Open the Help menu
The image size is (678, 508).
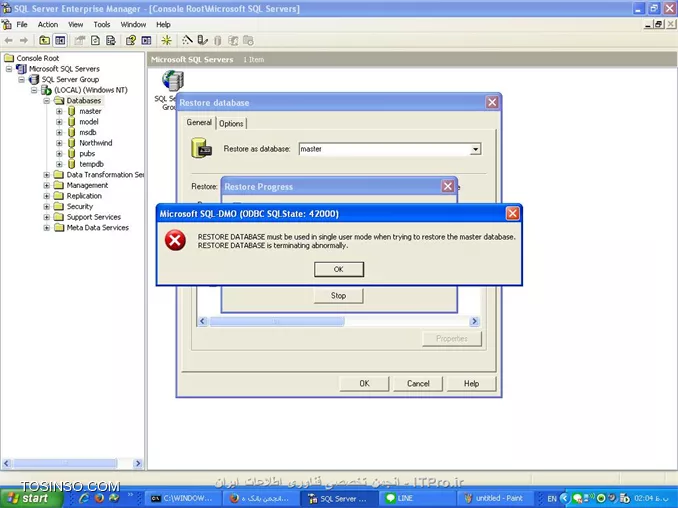pyautogui.click(x=163, y=25)
